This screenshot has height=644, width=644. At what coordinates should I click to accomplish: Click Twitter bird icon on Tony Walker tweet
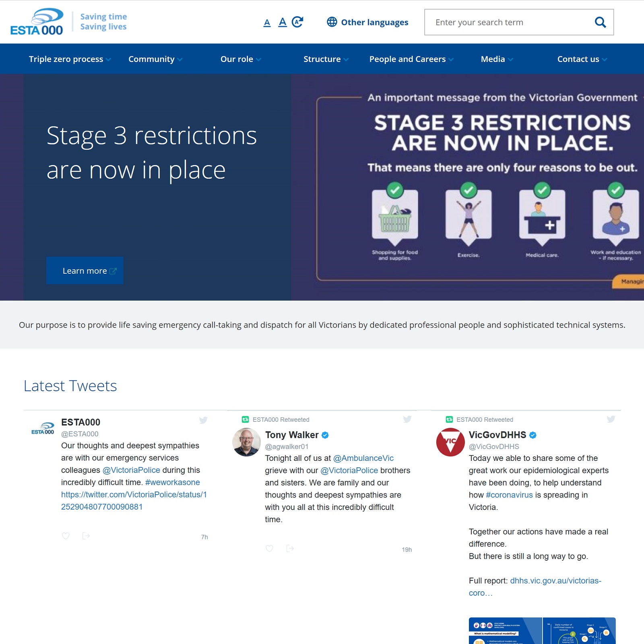[x=407, y=419]
